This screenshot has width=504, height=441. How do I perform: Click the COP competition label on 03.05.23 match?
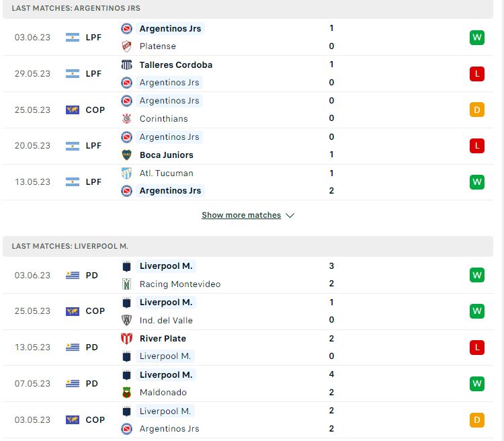(x=95, y=420)
